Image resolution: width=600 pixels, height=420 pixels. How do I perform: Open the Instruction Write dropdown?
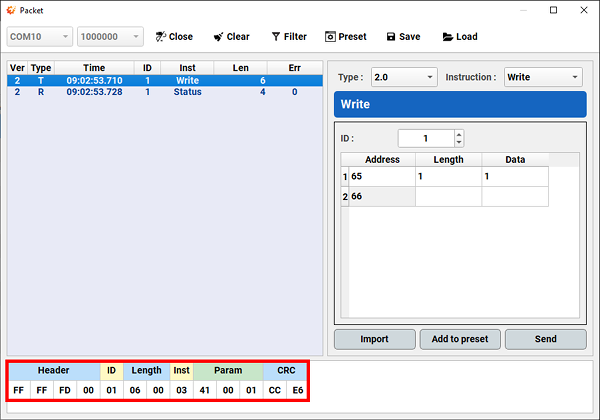tap(575, 77)
